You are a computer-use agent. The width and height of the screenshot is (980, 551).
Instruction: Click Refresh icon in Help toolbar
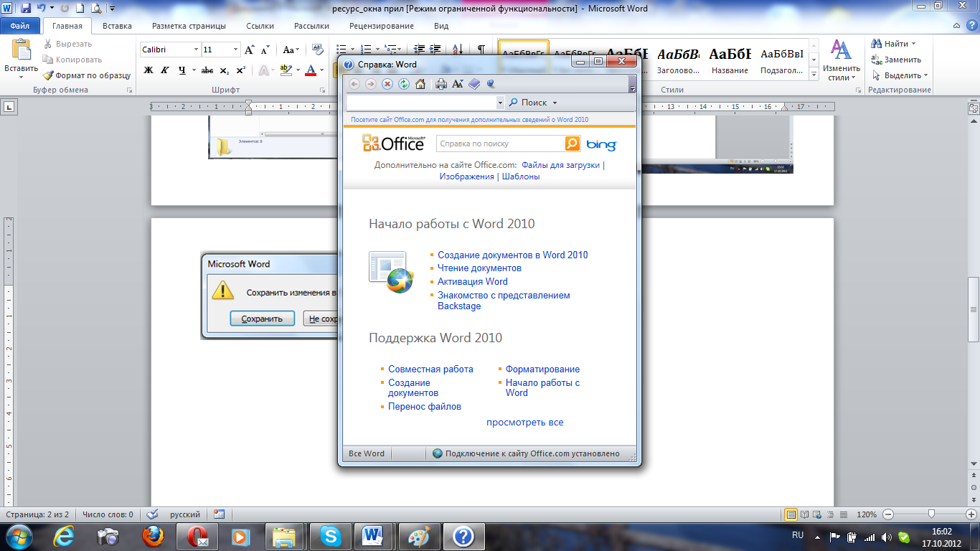click(x=404, y=84)
